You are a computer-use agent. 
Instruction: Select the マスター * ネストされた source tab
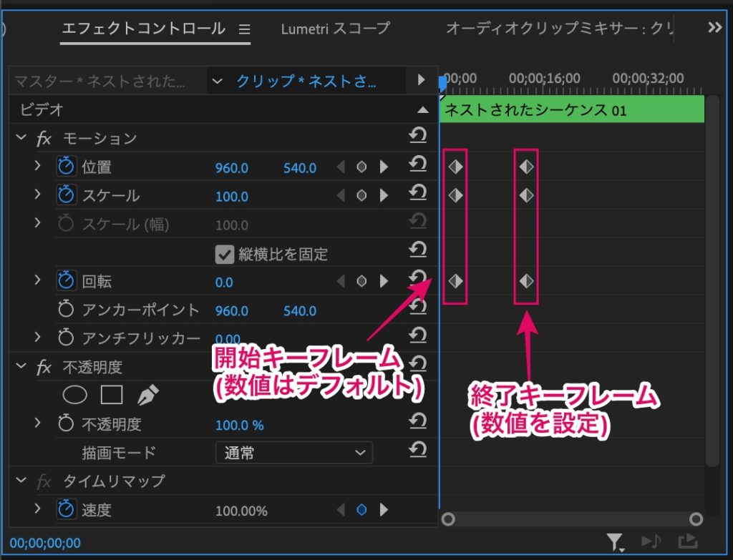click(99, 82)
